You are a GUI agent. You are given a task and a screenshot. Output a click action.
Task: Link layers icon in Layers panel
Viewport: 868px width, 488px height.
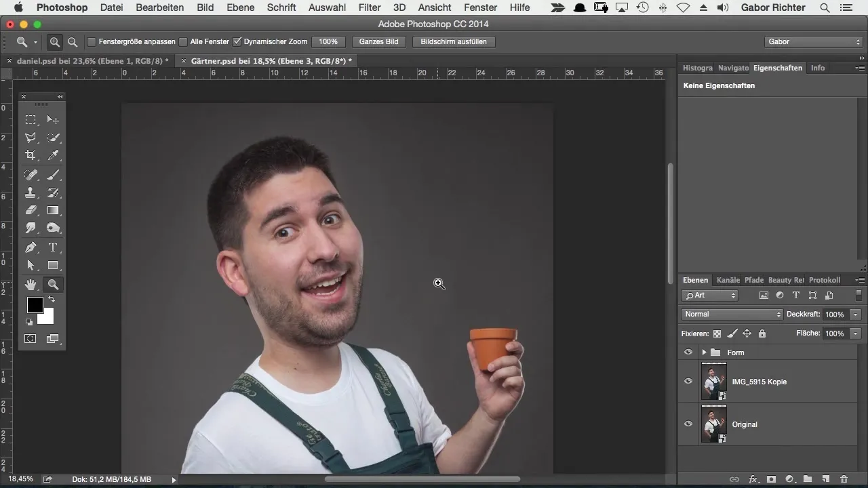click(734, 479)
